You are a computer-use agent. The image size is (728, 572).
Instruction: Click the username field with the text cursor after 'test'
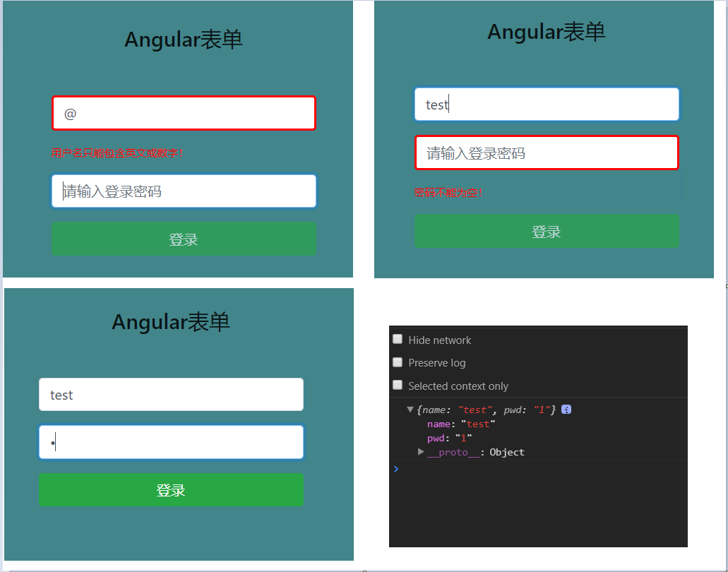click(547, 105)
